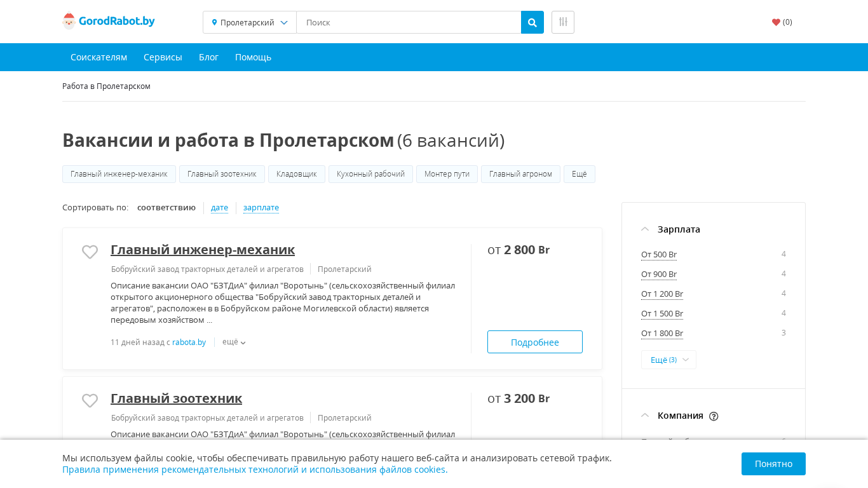Expand ещё details on first vacancy
This screenshot has width=868, height=488.
pos(234,342)
